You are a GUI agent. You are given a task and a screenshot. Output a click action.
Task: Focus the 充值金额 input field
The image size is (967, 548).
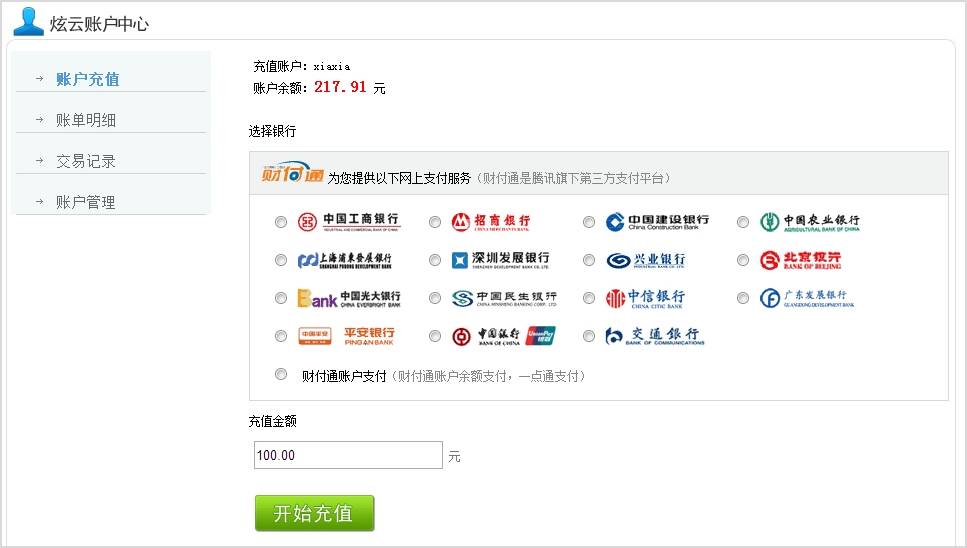348,455
